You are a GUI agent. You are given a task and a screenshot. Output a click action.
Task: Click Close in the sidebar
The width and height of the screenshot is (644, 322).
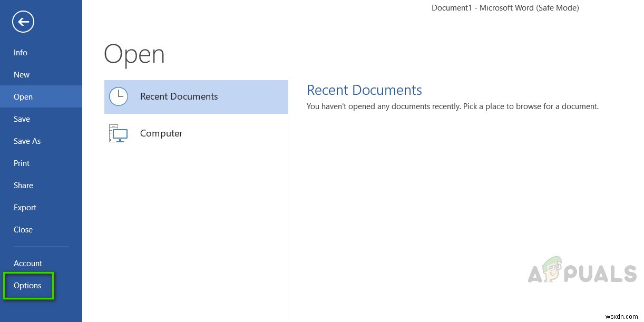[x=23, y=229]
